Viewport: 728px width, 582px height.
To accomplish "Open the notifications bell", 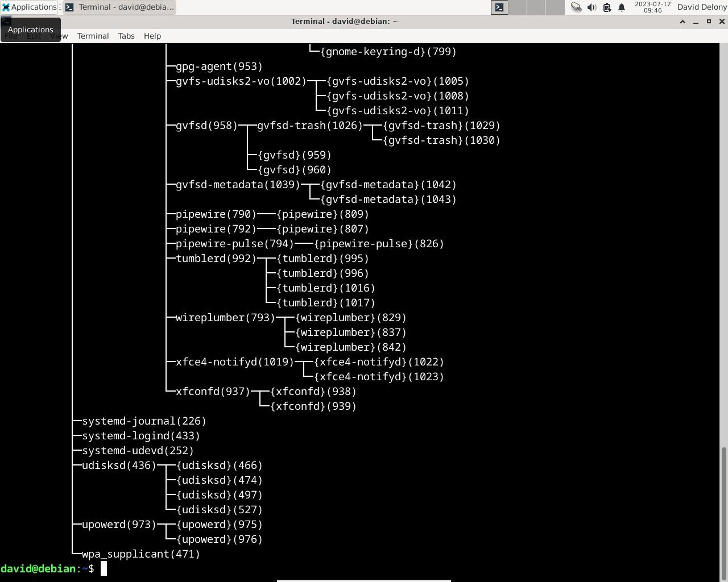I will coord(622,7).
